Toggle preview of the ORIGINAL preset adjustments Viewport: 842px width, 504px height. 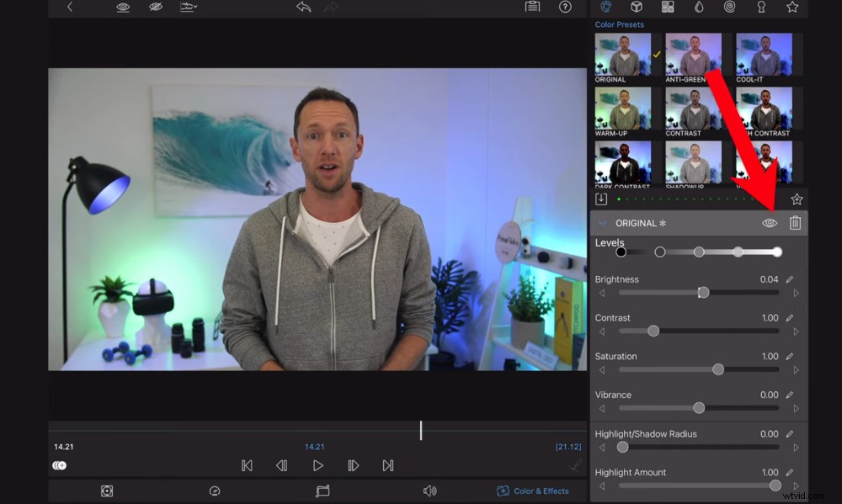(x=769, y=223)
